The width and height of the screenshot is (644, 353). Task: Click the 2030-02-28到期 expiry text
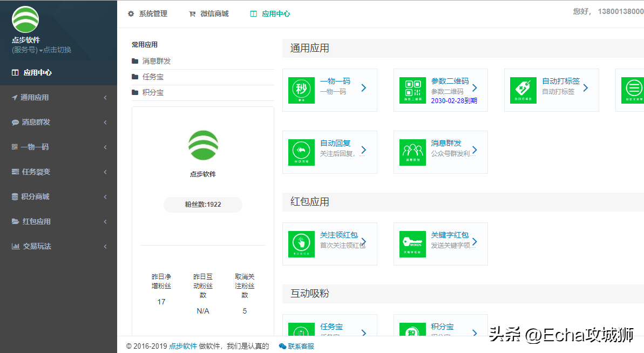454,100
